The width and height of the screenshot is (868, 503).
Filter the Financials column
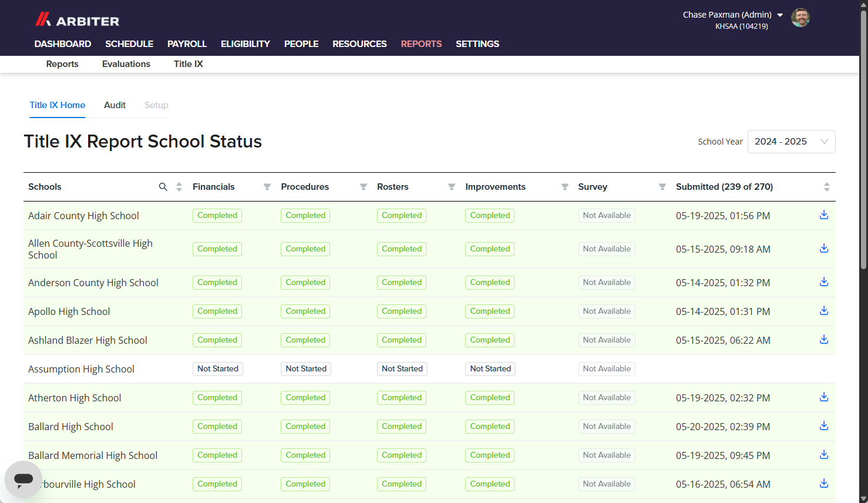(267, 187)
